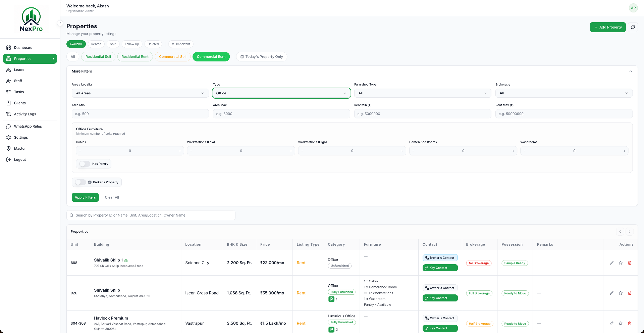Edit unit 920 with the pencil icon
Image resolution: width=644 pixels, height=333 pixels.
click(x=611, y=293)
